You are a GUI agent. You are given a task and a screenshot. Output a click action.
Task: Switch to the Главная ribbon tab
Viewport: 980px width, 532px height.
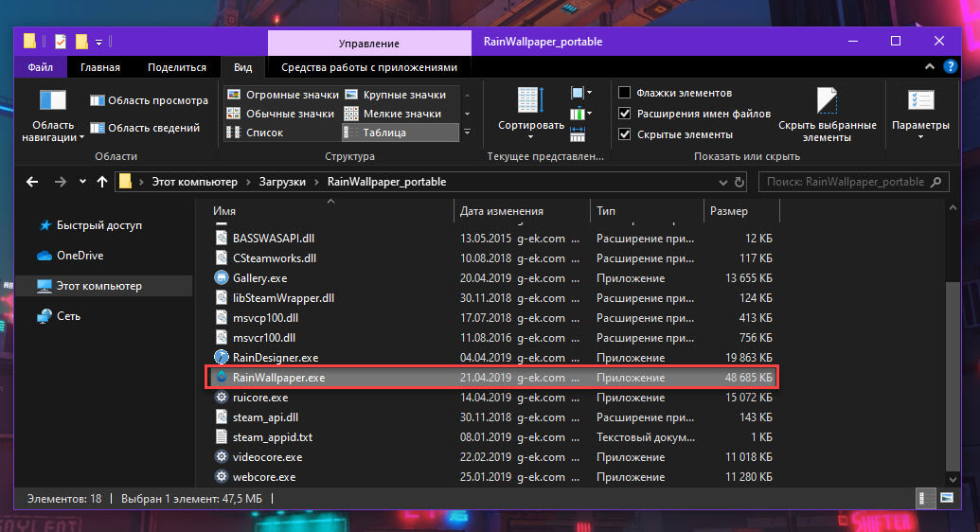tap(100, 67)
